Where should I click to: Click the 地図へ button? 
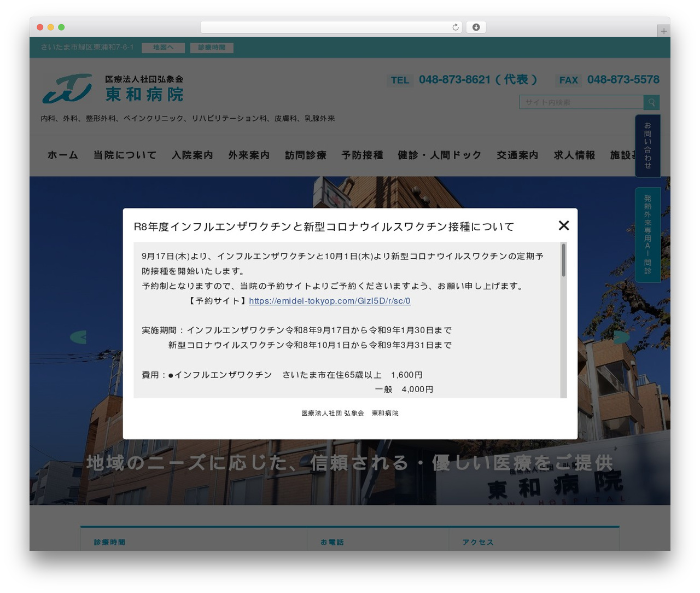point(163,48)
